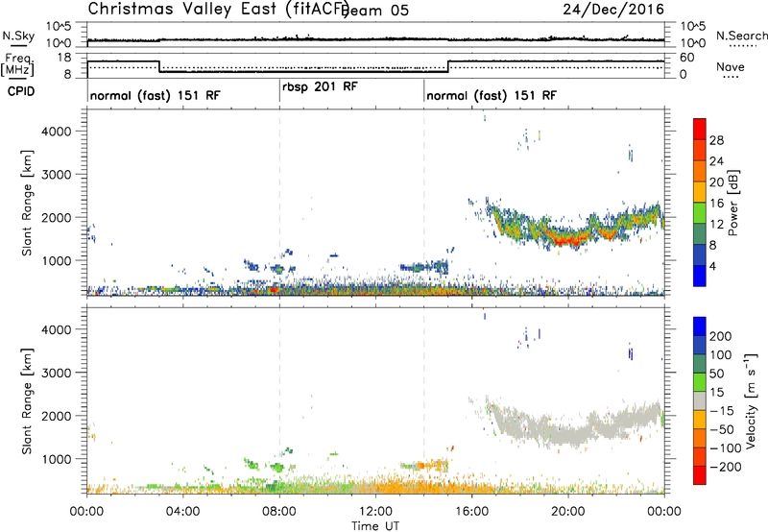The image size is (768, 532).
Task: Click the red high-power echo near 20:00 in power panel
Action: [570, 240]
